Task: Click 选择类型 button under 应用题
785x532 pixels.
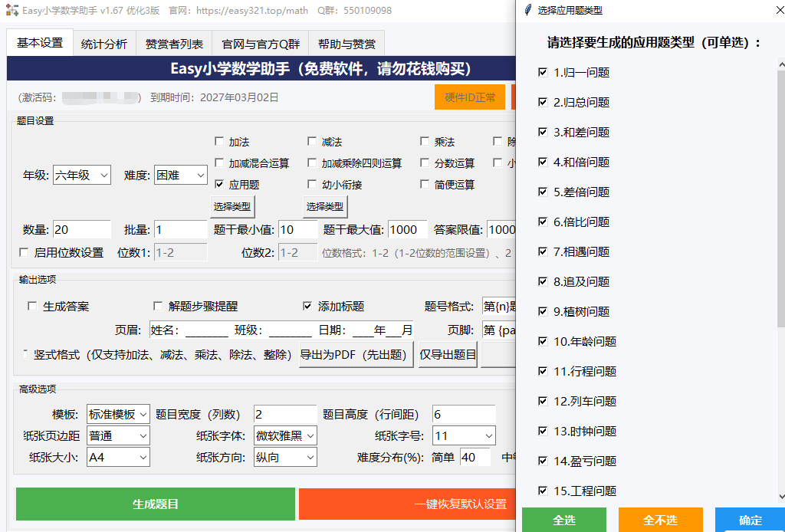Action: (x=233, y=206)
